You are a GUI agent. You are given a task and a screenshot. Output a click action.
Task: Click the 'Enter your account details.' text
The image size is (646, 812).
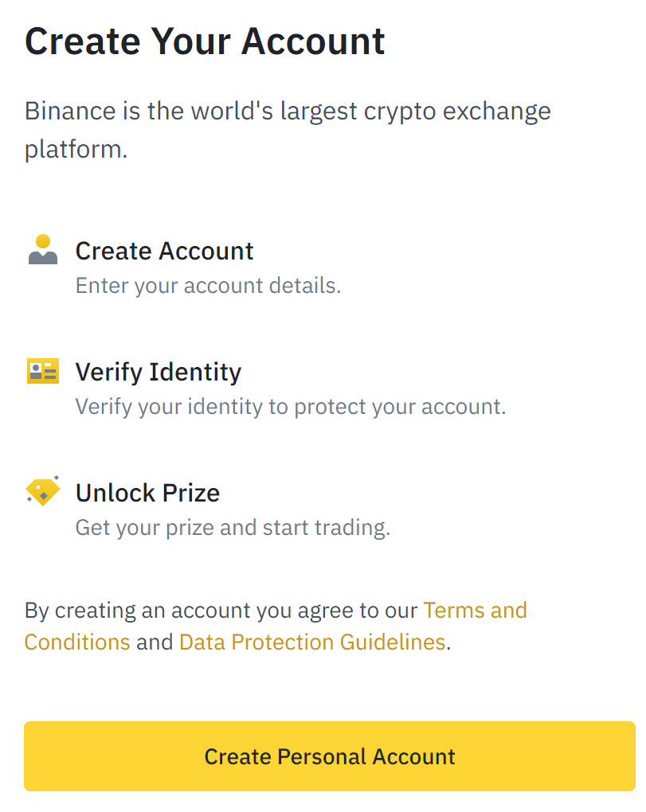tap(208, 286)
